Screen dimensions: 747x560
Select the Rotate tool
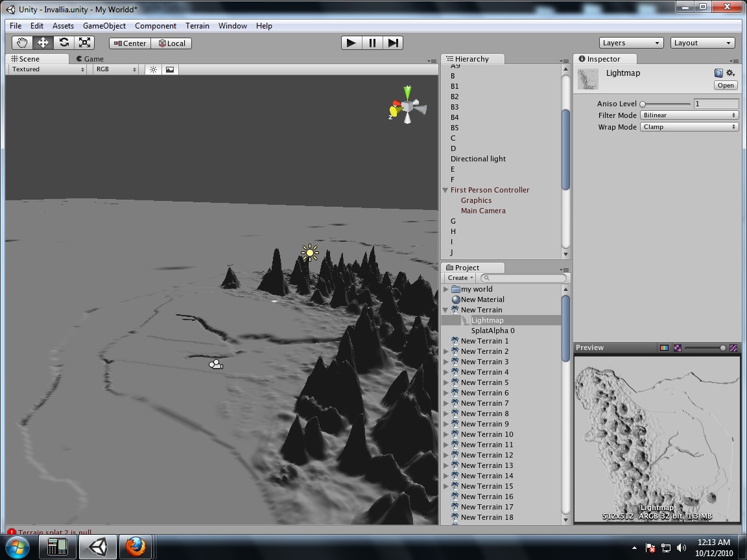pos(64,42)
